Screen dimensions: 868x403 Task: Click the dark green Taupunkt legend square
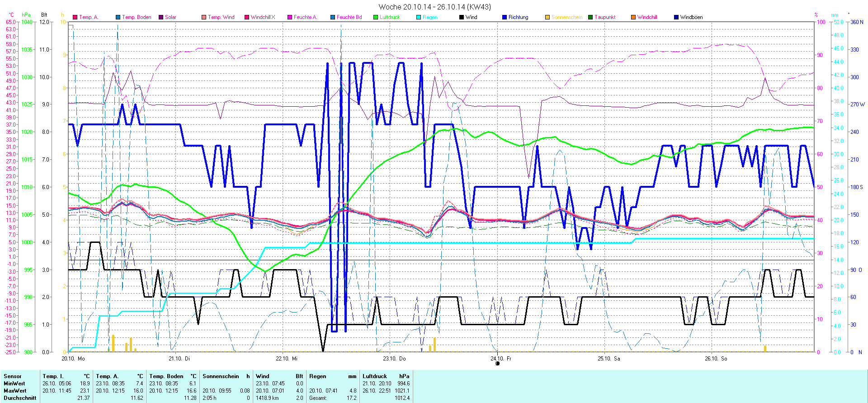(590, 17)
